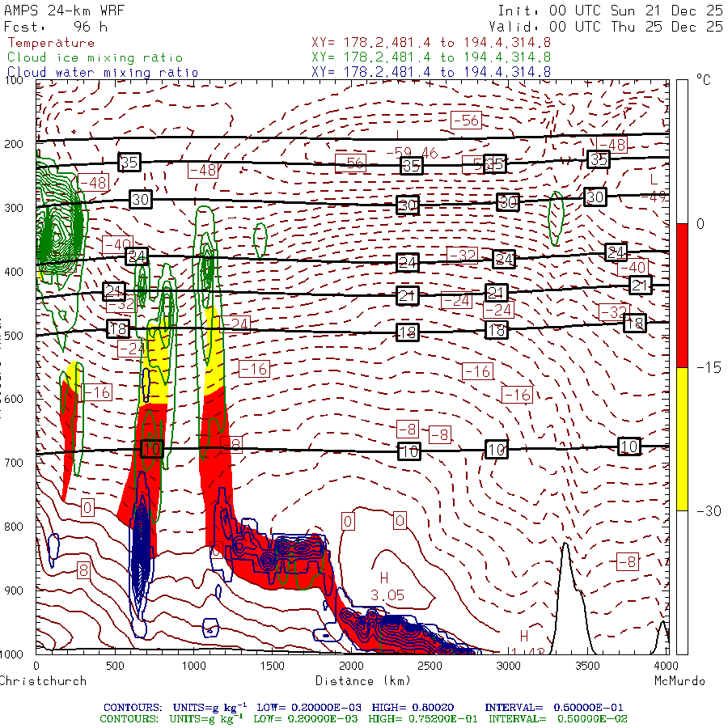Viewport: 728px width, 728px height.
Task: Click the boxed '8' contour label near left
Action: coord(83,569)
